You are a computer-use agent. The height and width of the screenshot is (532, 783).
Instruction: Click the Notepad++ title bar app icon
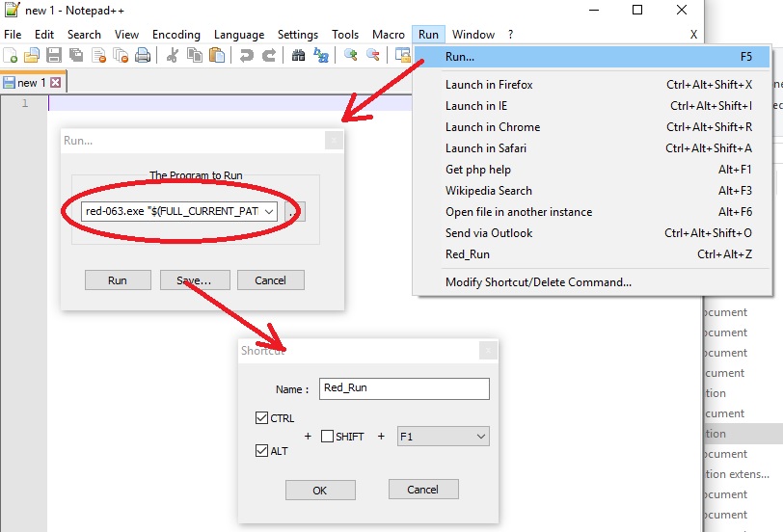click(x=12, y=10)
